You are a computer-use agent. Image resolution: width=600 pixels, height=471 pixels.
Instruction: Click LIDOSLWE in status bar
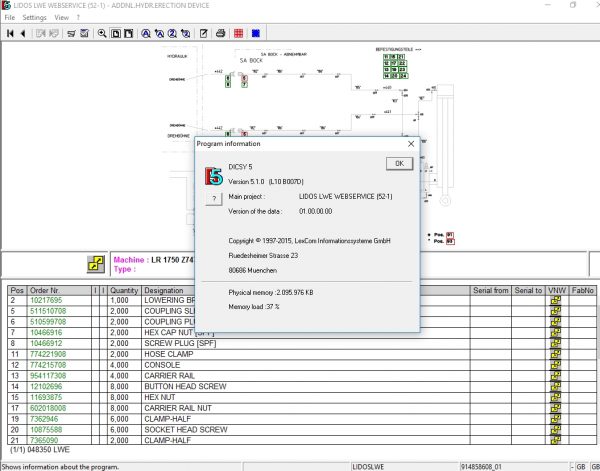368,467
